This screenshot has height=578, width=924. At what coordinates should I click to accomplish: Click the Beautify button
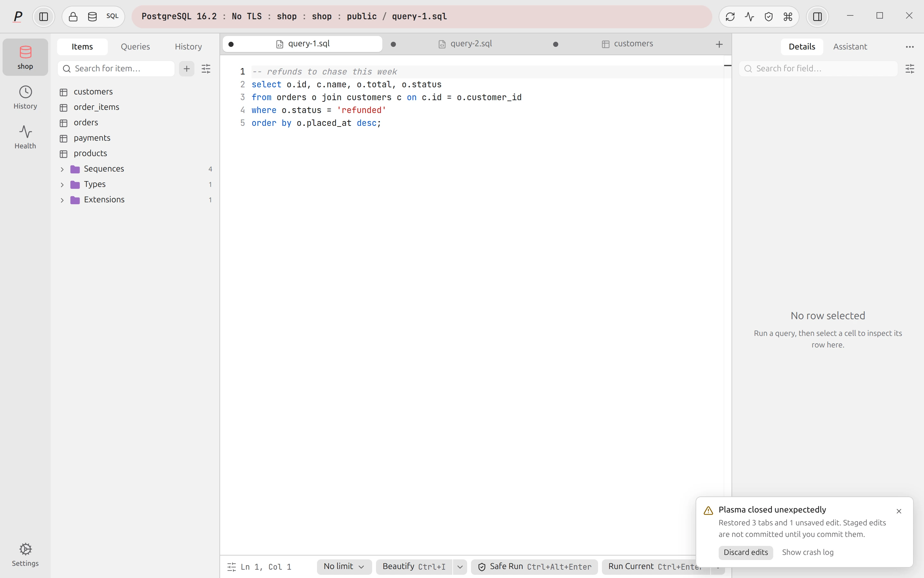point(414,566)
